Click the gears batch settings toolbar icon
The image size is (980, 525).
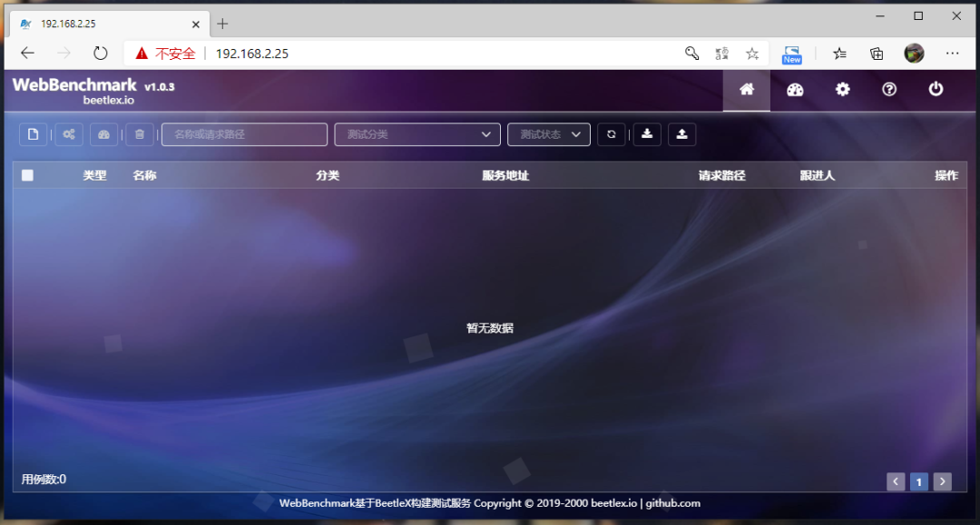(69, 134)
